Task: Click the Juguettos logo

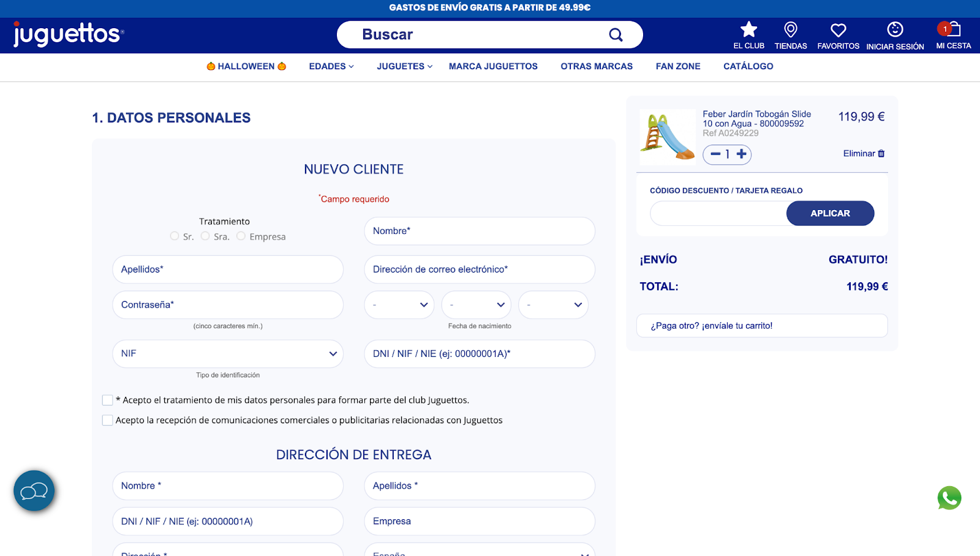Action: click(69, 34)
